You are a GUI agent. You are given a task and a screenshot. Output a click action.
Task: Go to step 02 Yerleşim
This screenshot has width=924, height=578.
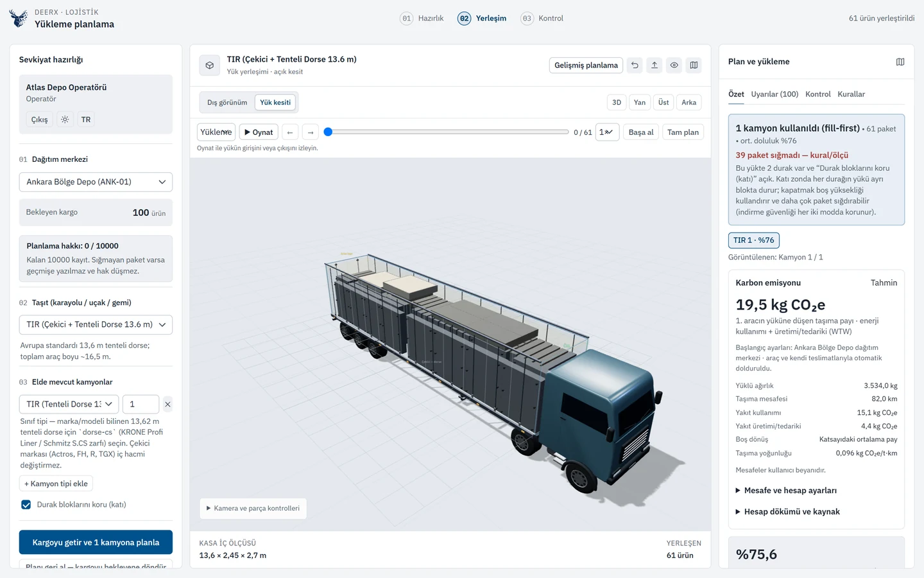(482, 19)
